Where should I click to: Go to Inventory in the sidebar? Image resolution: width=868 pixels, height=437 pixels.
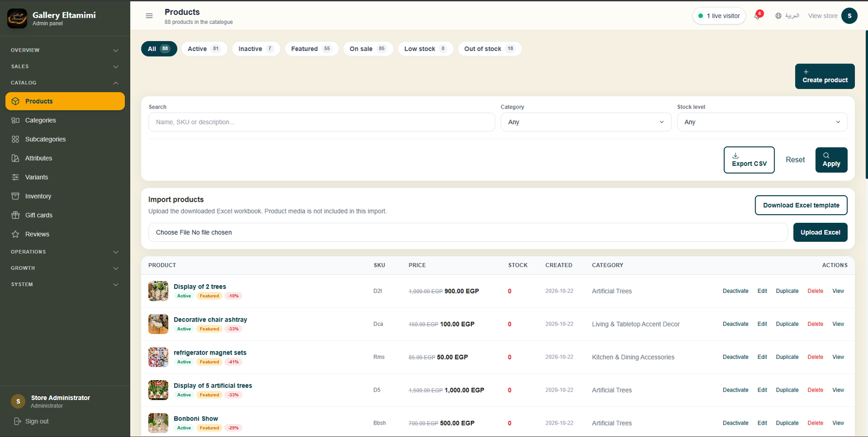click(65, 196)
